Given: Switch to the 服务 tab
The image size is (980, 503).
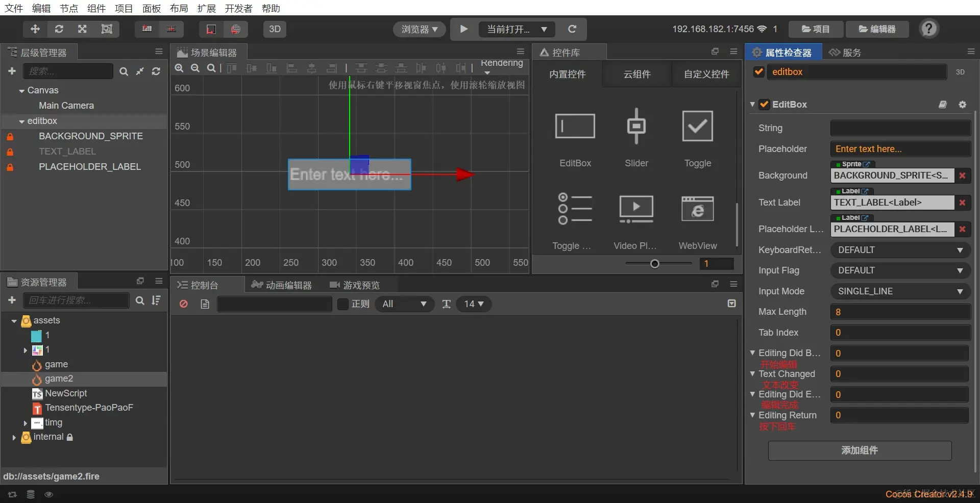Looking at the screenshot, I should tap(845, 53).
